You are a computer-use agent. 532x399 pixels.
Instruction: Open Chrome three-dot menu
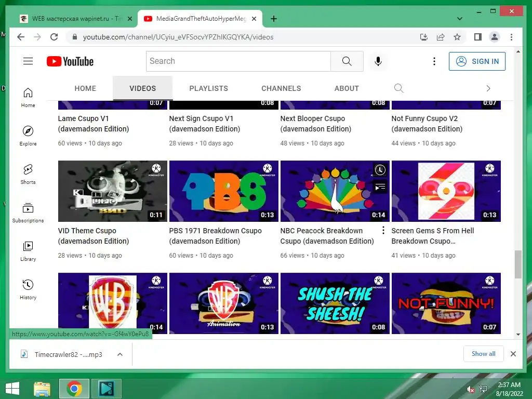511,37
